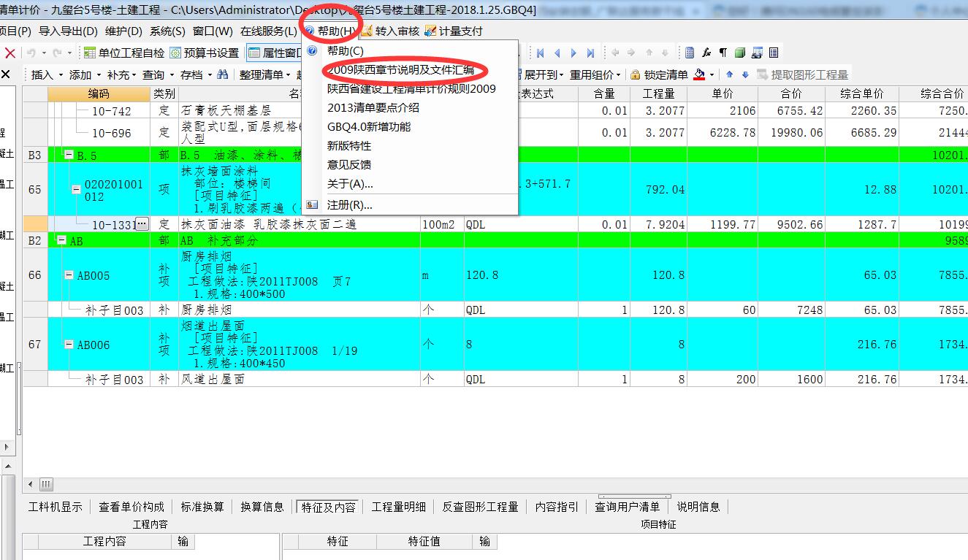This screenshot has width=968, height=560.
Task: Open the 存档 dropdown
Action: click(x=196, y=74)
